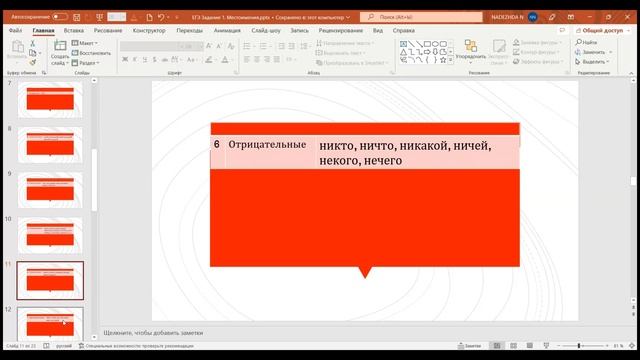This screenshot has height=360, width=640.
Task: Open the Undo history dropdown arrow
Action: pyautogui.click(x=168, y=17)
